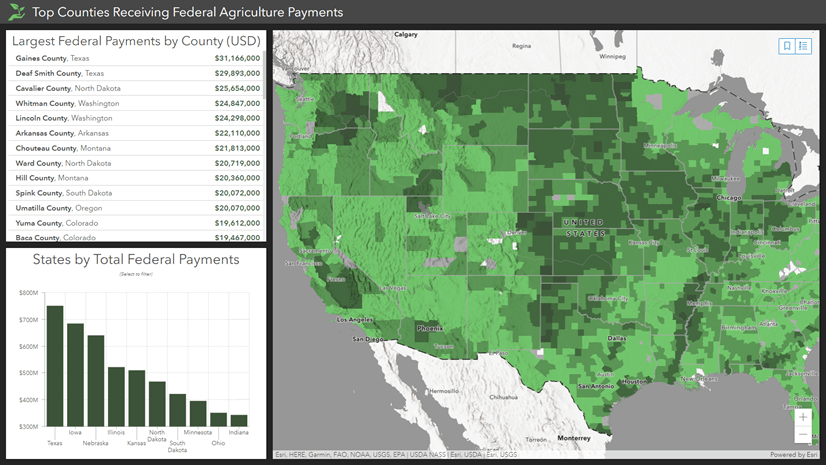Select Ward County, North Dakota row

tap(136, 163)
